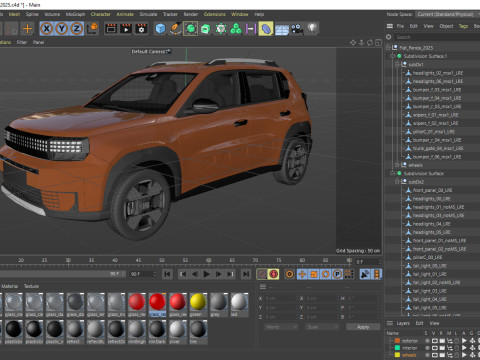The width and height of the screenshot is (480, 360).
Task: Toggle parameter P keyframe recording
Action: (x=337, y=274)
